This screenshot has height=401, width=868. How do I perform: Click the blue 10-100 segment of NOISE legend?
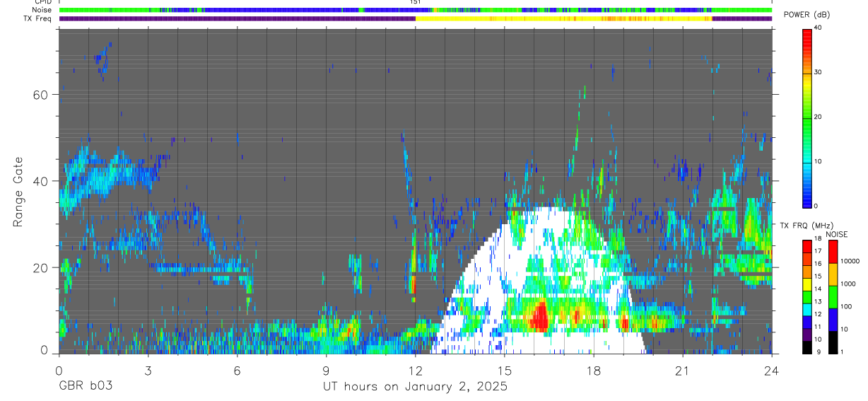pyautogui.click(x=833, y=320)
